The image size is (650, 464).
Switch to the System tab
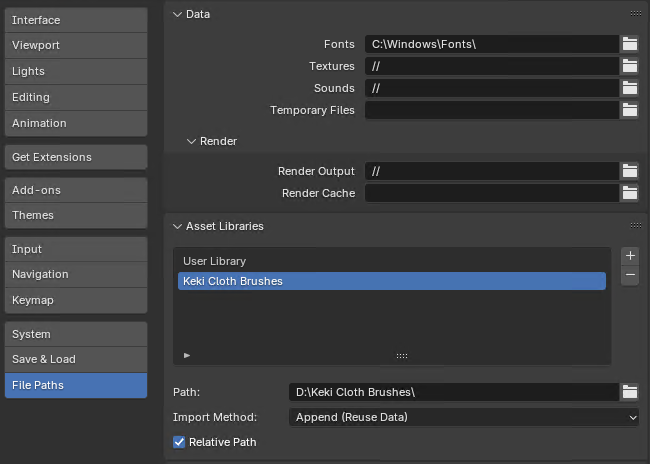point(76,334)
